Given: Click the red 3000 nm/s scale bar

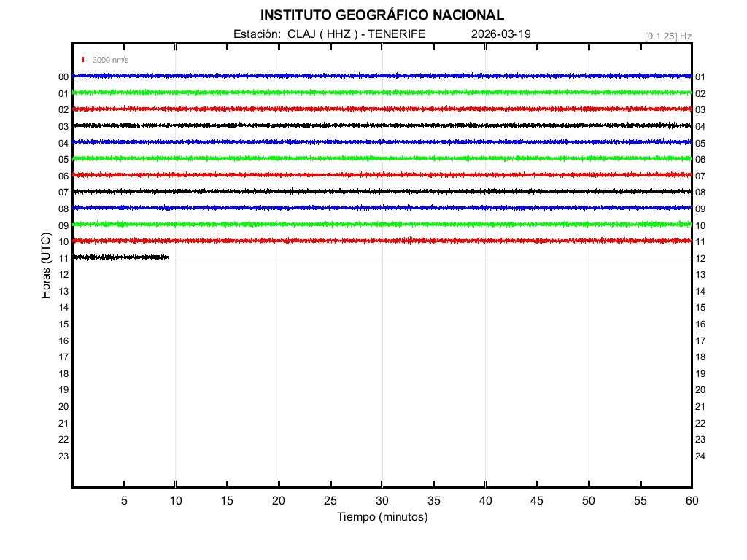Looking at the screenshot, I should tap(83, 60).
